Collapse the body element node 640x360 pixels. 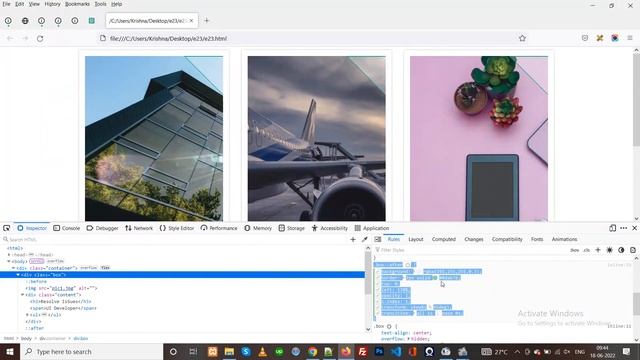click(9, 261)
